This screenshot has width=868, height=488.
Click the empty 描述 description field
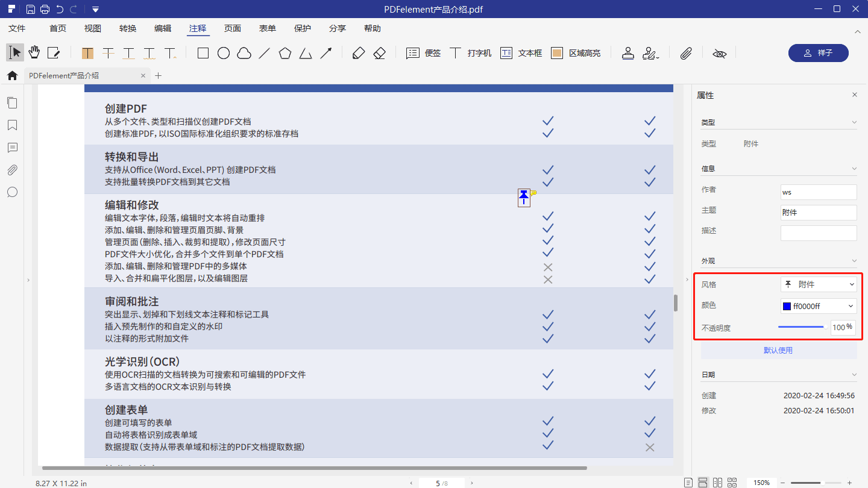coord(819,233)
